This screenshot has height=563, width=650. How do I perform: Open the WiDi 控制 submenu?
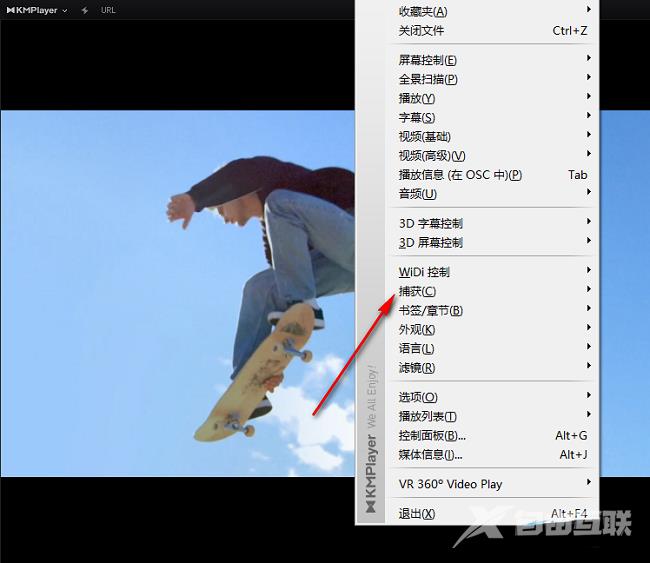[424, 272]
